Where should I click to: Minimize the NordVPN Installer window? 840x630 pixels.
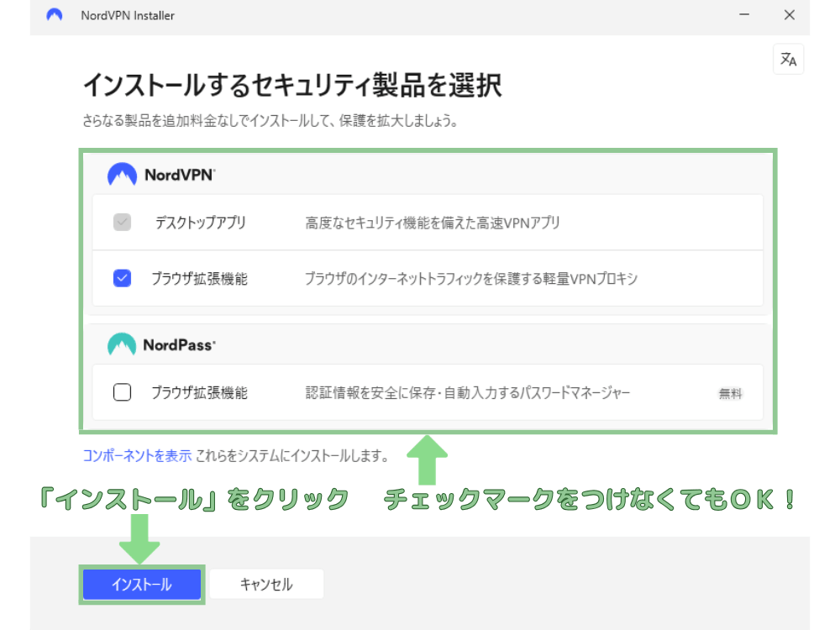point(744,15)
